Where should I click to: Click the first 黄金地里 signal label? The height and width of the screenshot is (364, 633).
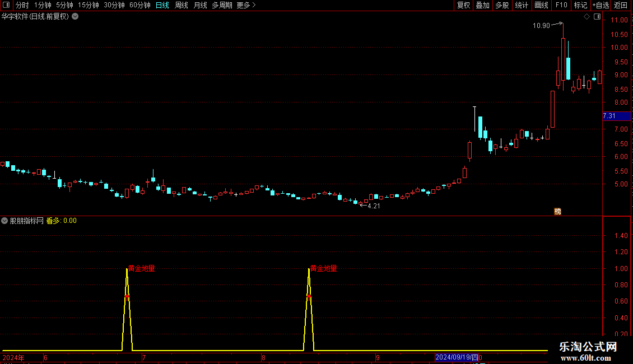(142, 268)
